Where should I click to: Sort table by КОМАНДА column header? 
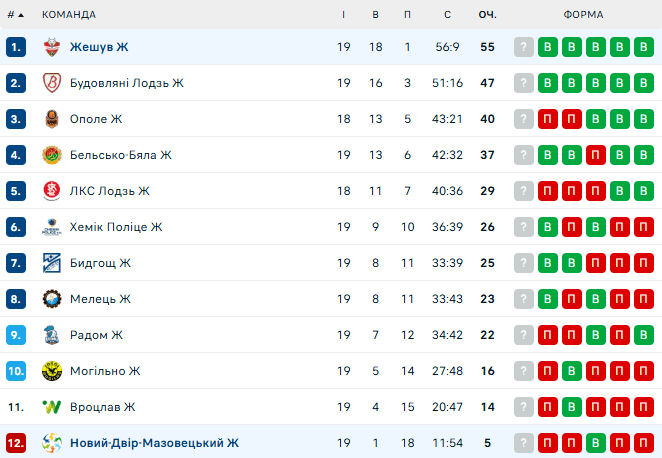click(x=69, y=15)
